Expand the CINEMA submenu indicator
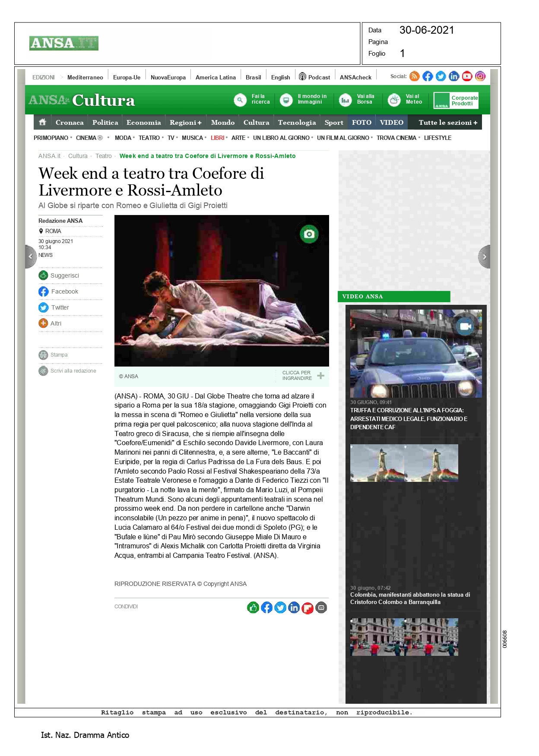The image size is (539, 756). 100,138
